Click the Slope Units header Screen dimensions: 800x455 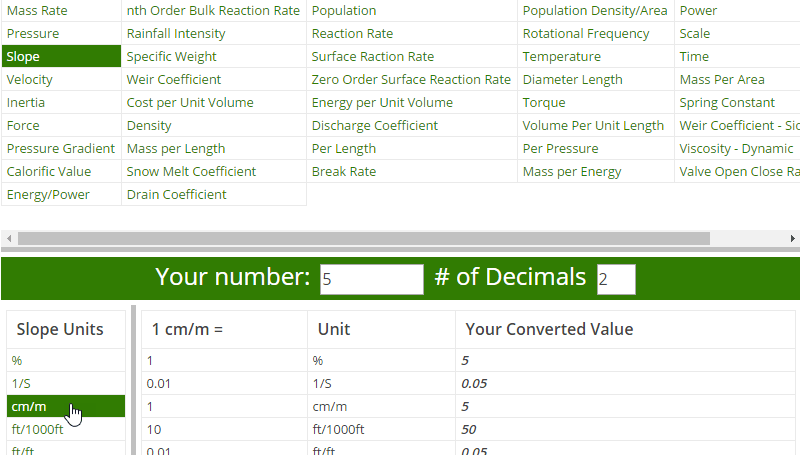pos(60,330)
